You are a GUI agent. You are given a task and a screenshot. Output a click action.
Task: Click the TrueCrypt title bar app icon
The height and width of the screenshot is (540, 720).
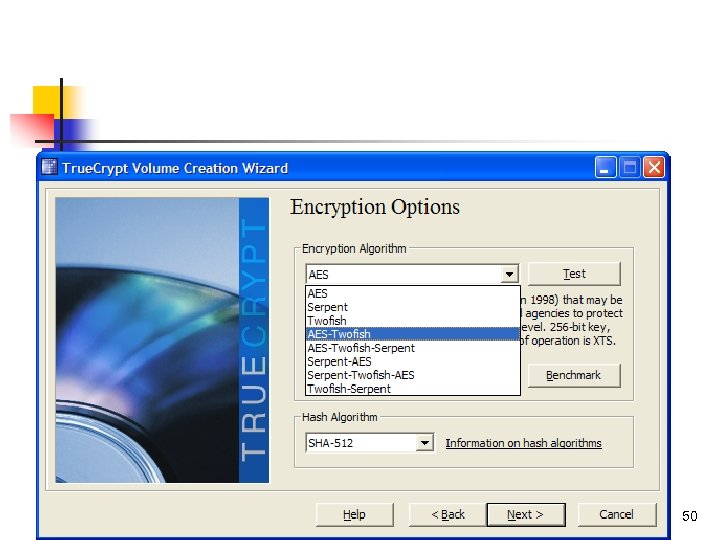(x=49, y=167)
